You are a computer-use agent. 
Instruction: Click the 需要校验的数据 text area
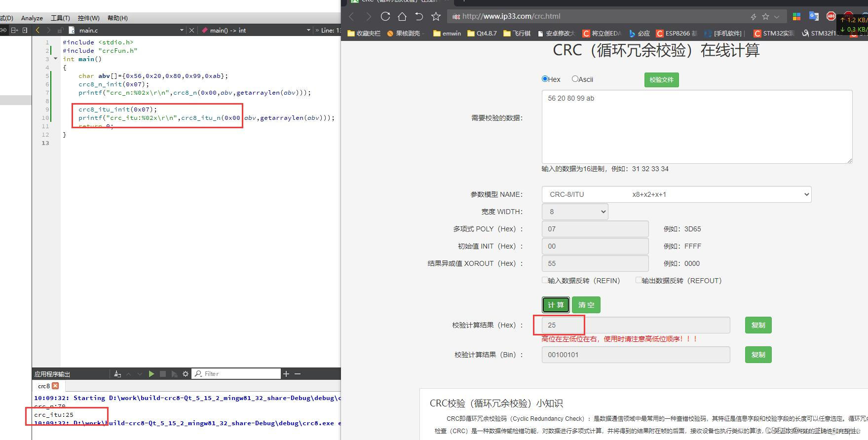point(697,127)
